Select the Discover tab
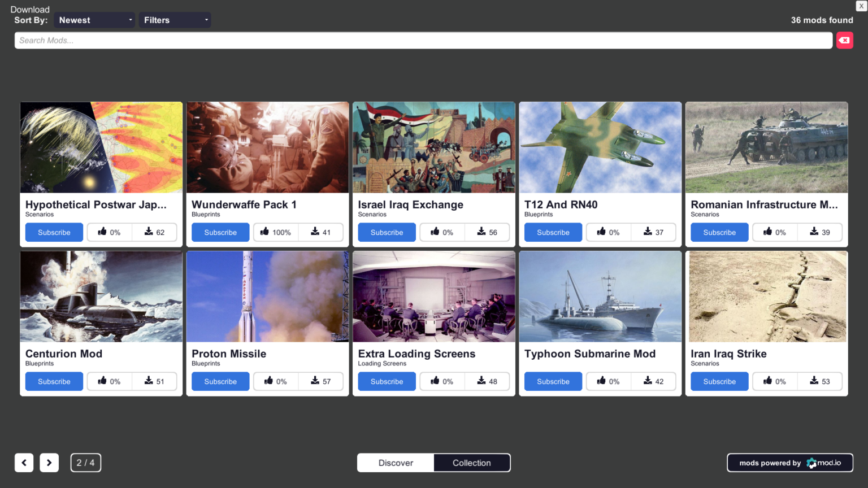This screenshot has height=488, width=868. [x=395, y=463]
